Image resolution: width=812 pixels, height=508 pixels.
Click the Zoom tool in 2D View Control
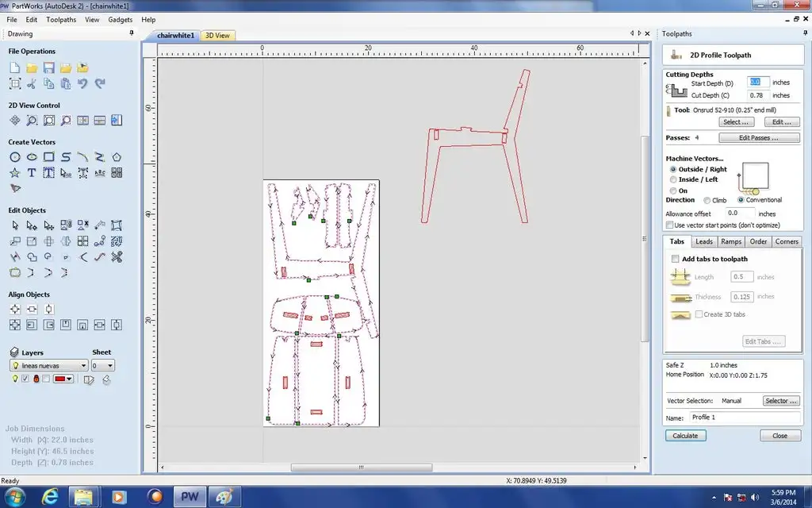point(32,121)
